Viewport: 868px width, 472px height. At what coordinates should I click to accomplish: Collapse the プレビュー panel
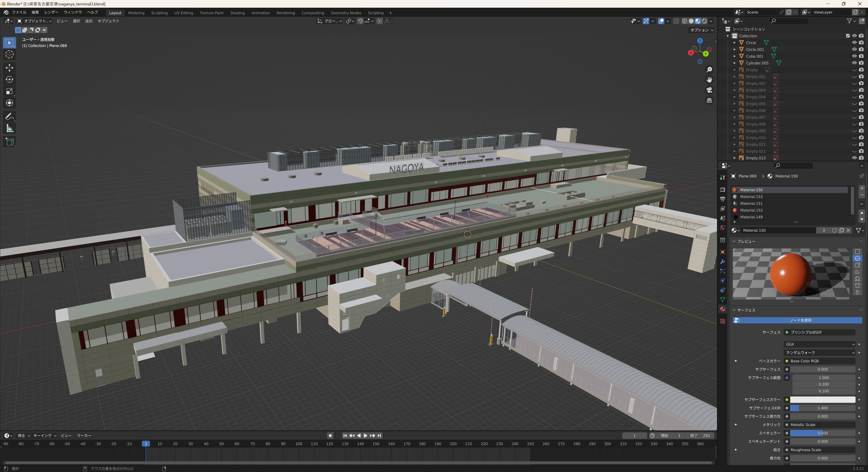click(734, 241)
